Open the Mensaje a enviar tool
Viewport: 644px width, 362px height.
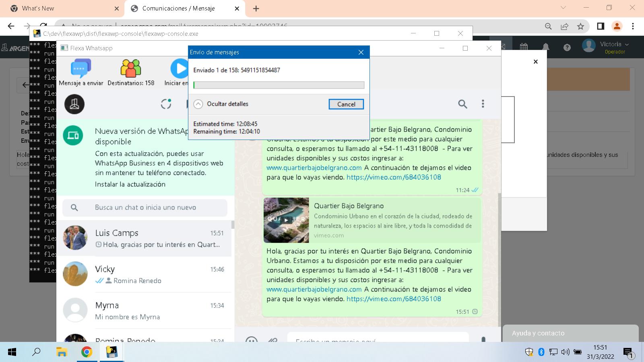81,72
